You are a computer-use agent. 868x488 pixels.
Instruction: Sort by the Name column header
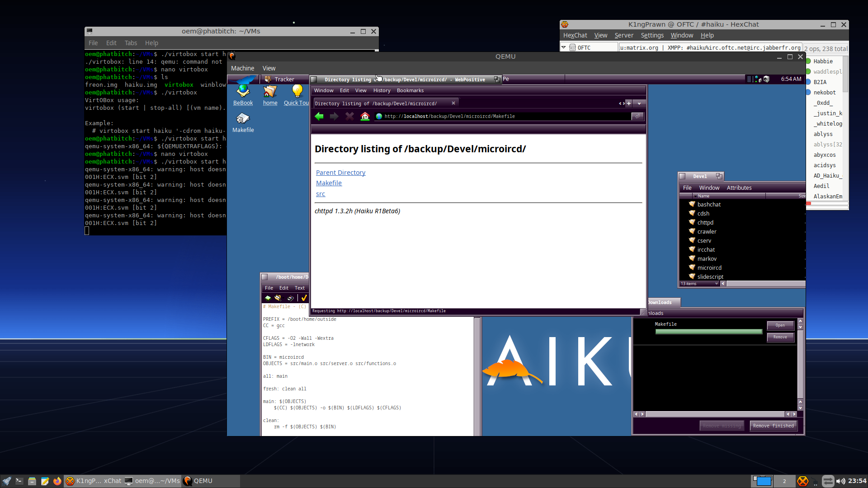729,196
